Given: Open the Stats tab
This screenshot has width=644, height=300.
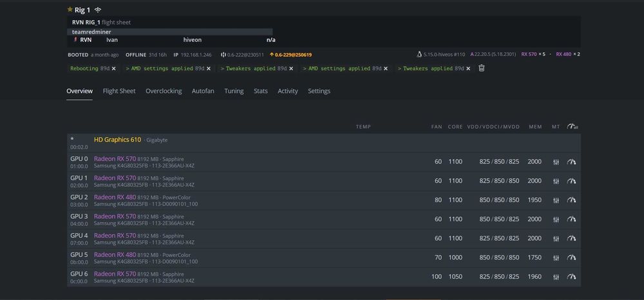Looking at the screenshot, I should point(261,91).
